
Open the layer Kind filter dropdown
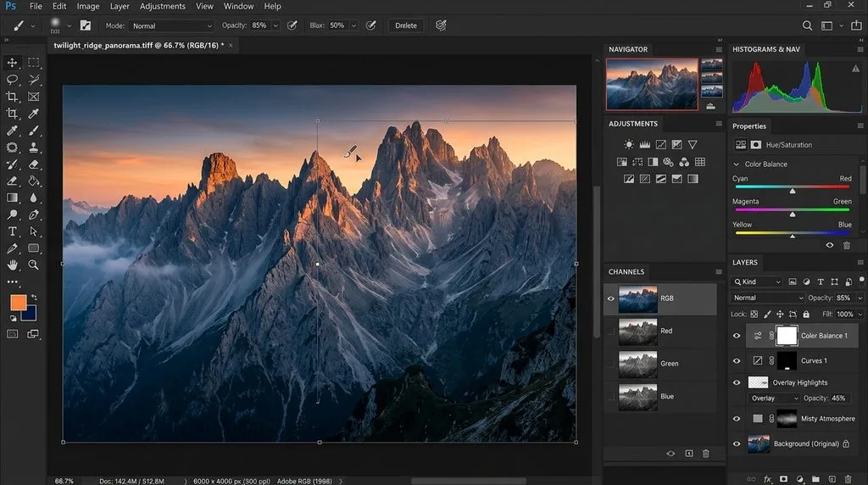click(756, 282)
